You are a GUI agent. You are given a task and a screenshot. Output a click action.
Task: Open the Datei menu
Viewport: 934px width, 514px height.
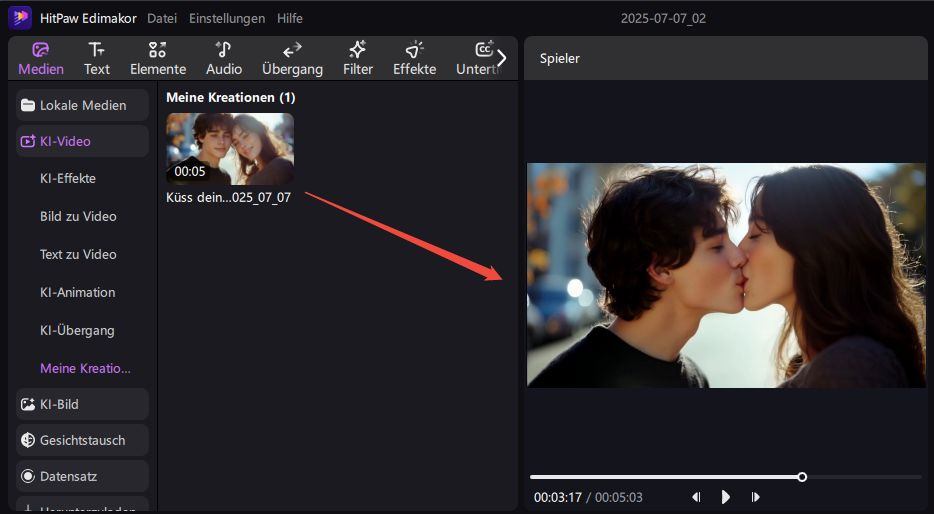(x=162, y=18)
